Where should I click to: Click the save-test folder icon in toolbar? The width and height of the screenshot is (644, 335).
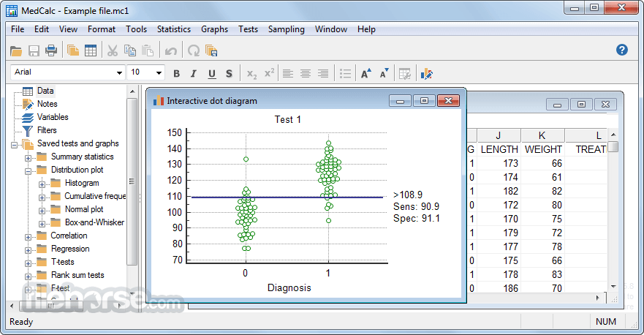211,50
